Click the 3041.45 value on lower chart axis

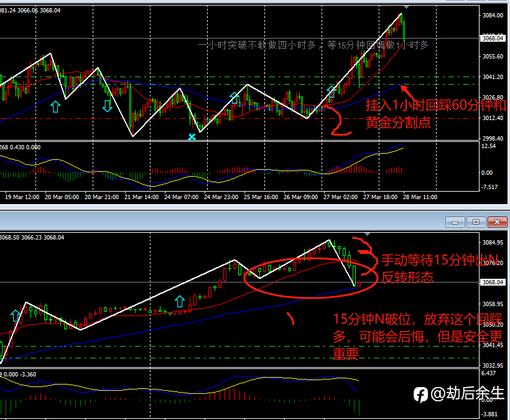coord(493,345)
